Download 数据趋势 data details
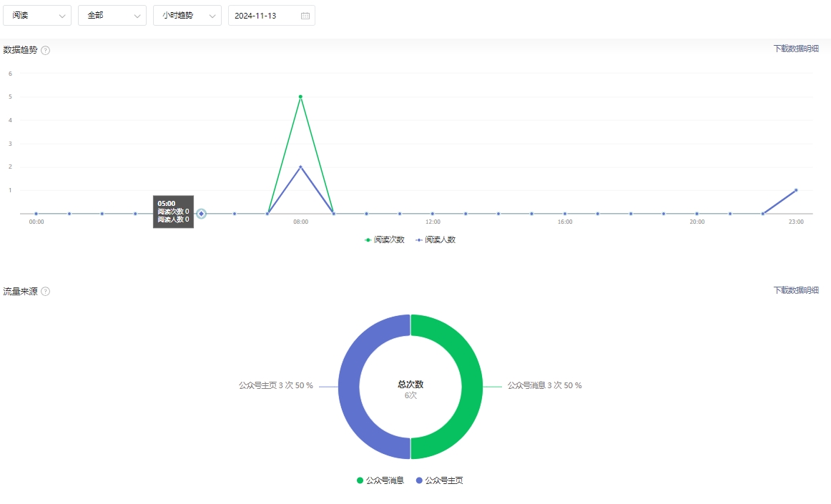Image resolution: width=831 pixels, height=504 pixels. (x=796, y=49)
